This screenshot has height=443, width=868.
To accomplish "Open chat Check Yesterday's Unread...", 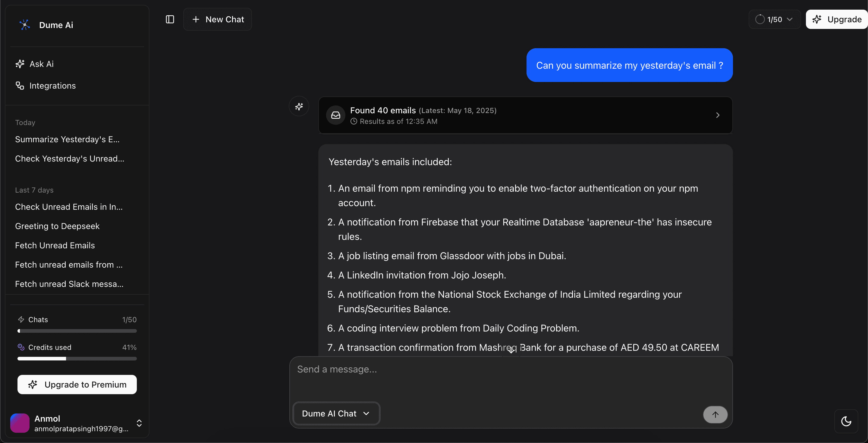I will click(70, 159).
